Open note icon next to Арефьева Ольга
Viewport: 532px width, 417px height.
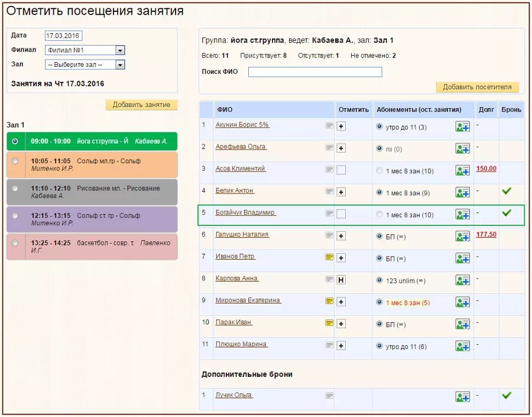tap(329, 147)
